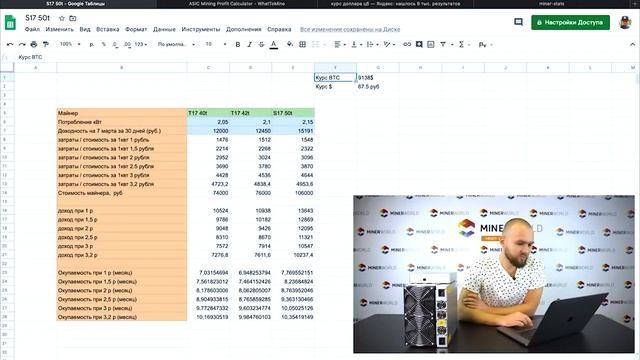This screenshot has height=360, width=640.
Task: Open the Формат menu
Action: coord(136,29)
